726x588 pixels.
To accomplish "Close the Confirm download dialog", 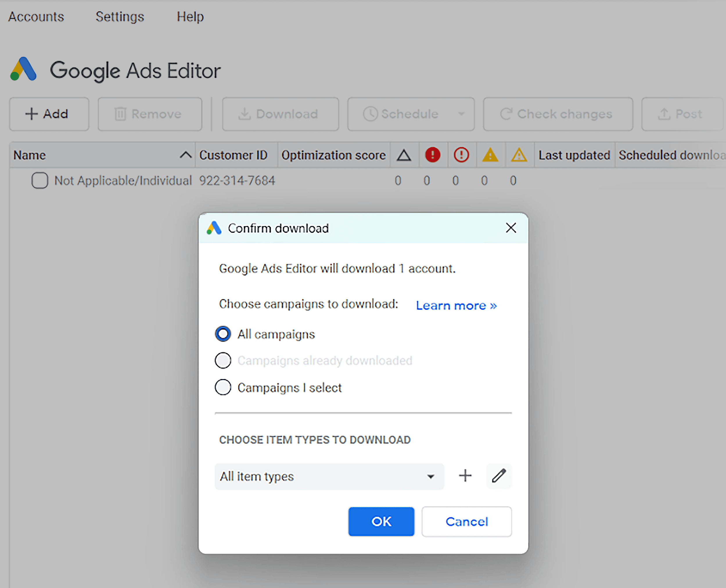I will (x=511, y=228).
